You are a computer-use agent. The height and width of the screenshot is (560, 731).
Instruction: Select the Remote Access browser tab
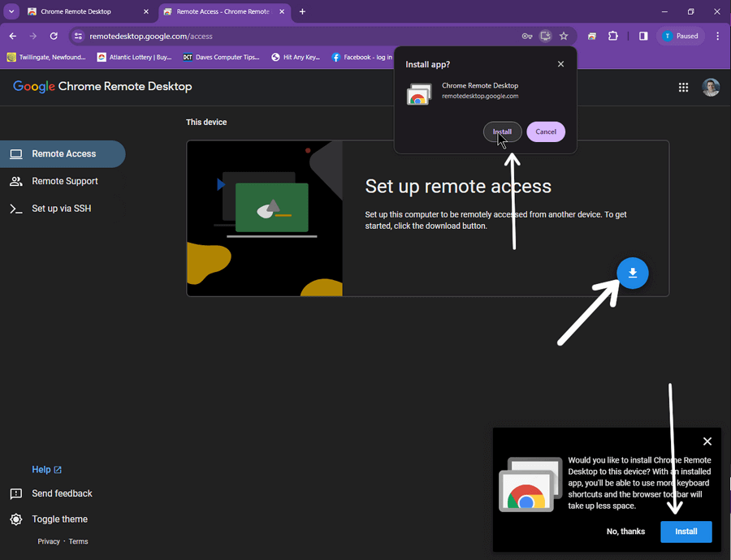(225, 11)
